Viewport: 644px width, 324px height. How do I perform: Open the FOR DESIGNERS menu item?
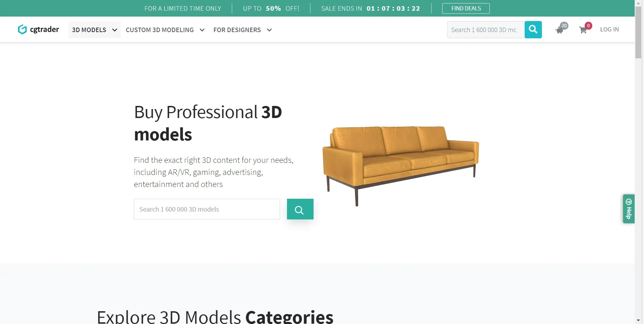pos(237,30)
